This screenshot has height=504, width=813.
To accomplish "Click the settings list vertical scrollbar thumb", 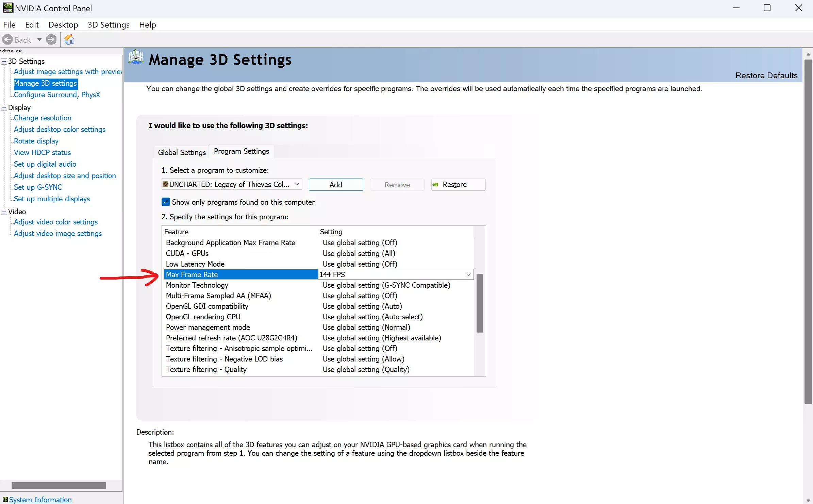I will [x=480, y=303].
